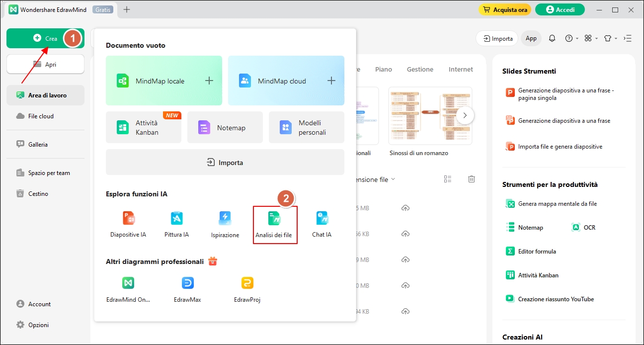Open File cloud in sidebar

[x=45, y=116]
